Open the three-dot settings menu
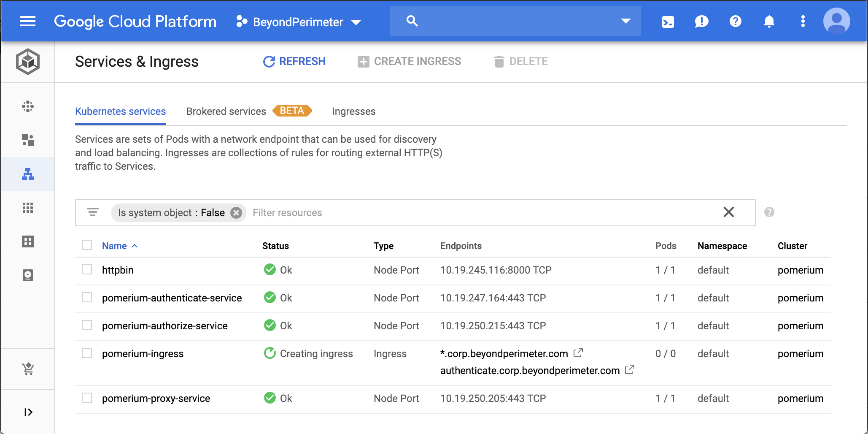The width and height of the screenshot is (868, 434). pyautogui.click(x=803, y=21)
